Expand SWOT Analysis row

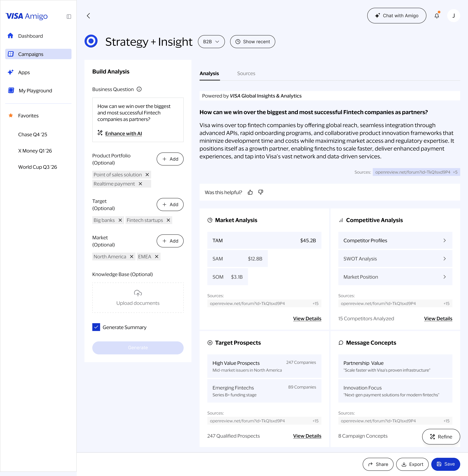pos(395,258)
